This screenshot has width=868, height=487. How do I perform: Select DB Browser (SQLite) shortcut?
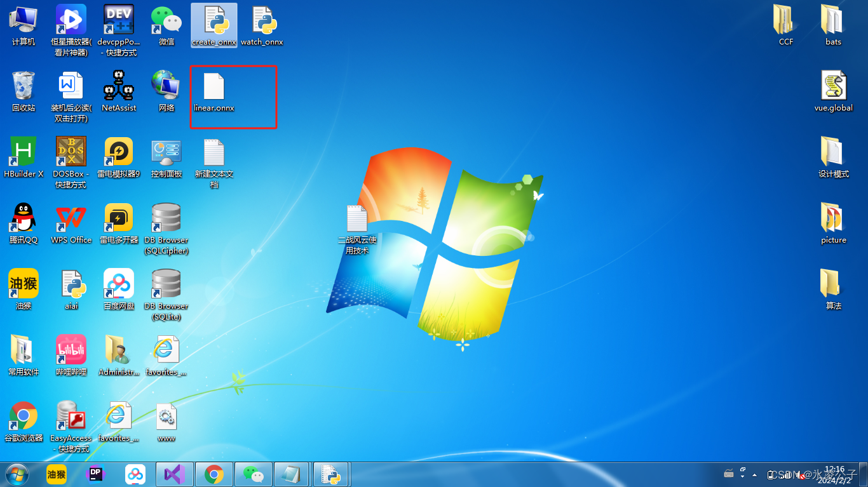(x=166, y=294)
